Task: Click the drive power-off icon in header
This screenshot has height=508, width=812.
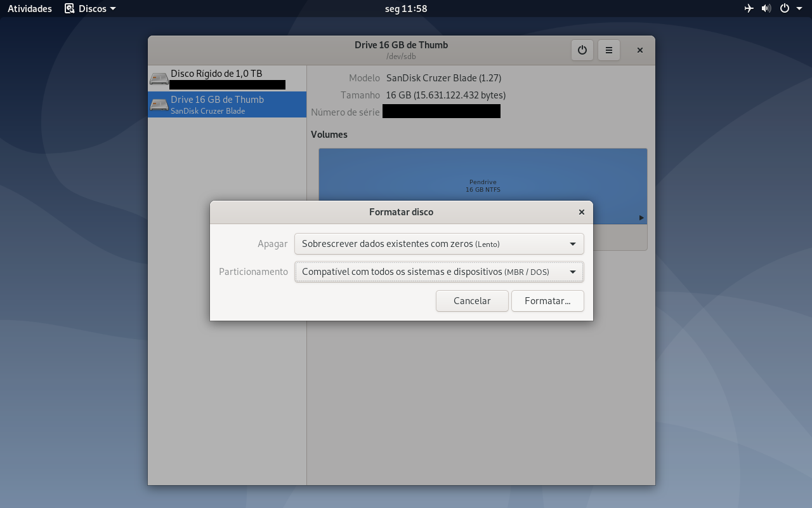Action: coord(582,50)
